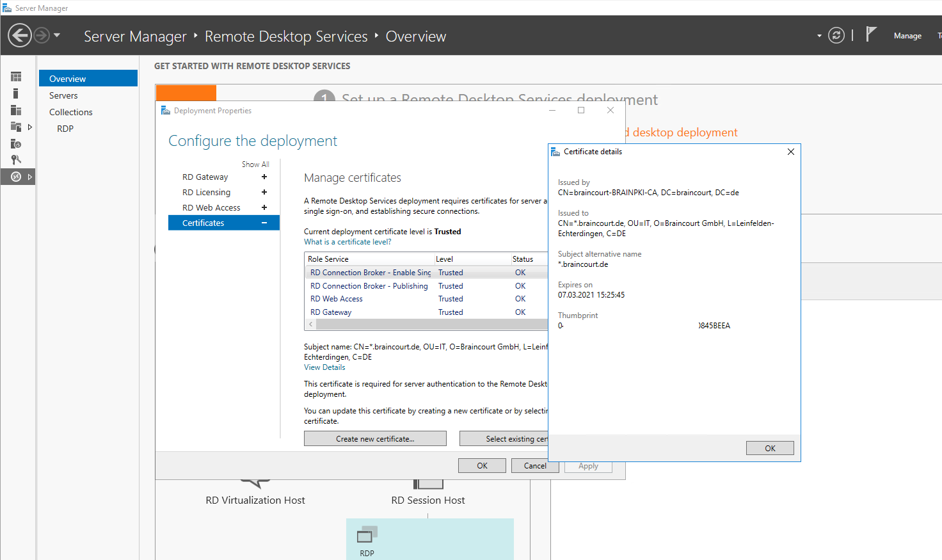
Task: Expand the RD Licensing section plus sign
Action: 264,192
